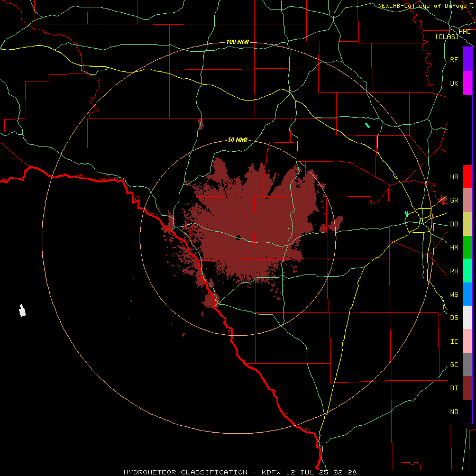Click the RF purple legend swatch

point(467,59)
